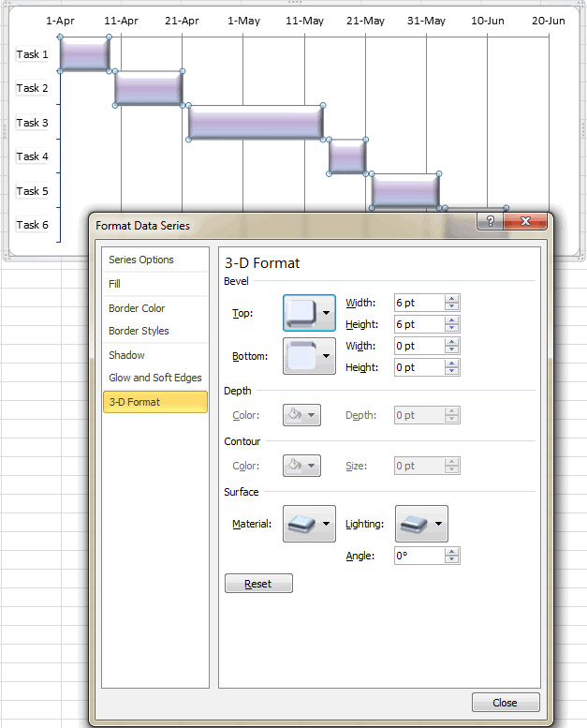Close the Format Data Series dialog
The width and height of the screenshot is (587, 728).
505,703
